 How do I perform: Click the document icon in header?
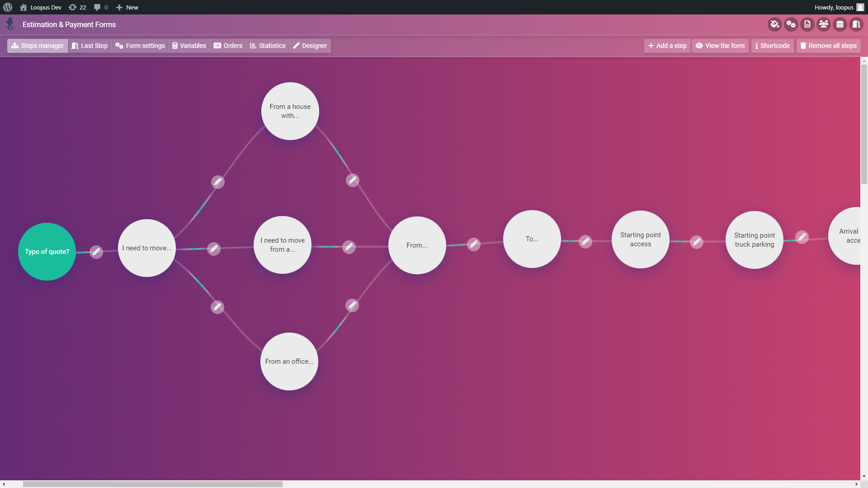point(807,24)
